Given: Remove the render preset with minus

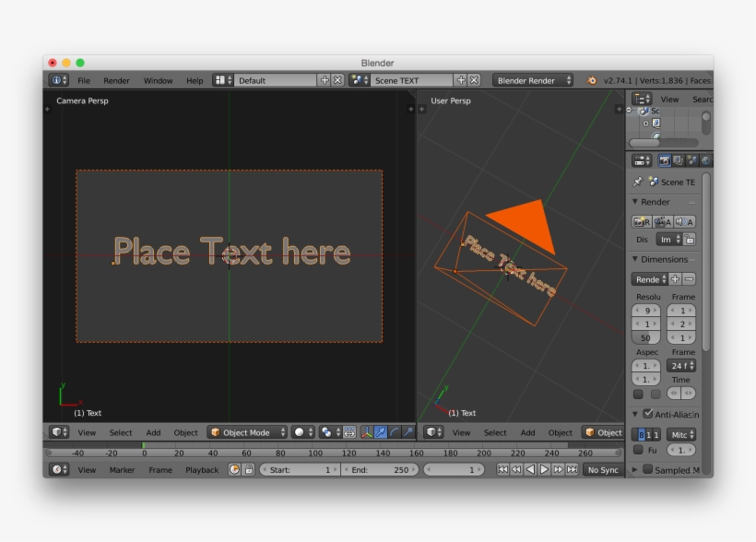Looking at the screenshot, I should 690,279.
